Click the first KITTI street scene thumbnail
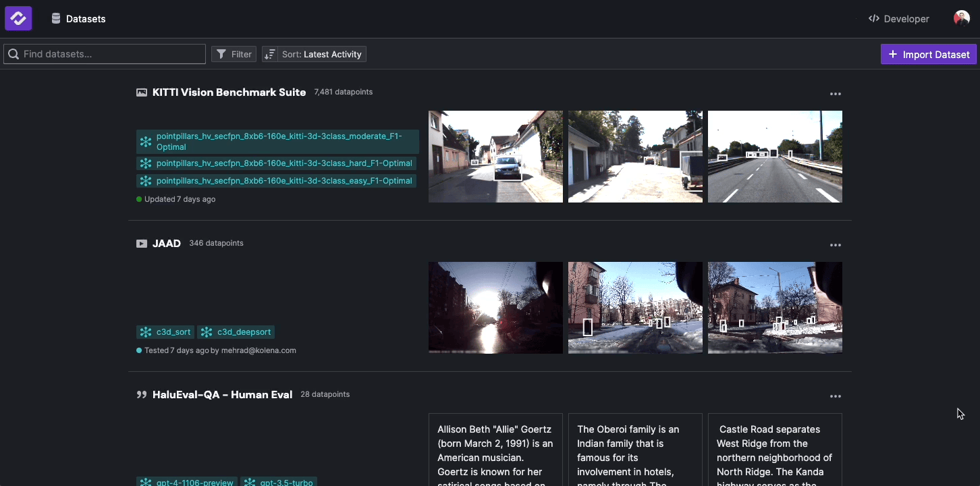980x486 pixels. coord(495,157)
